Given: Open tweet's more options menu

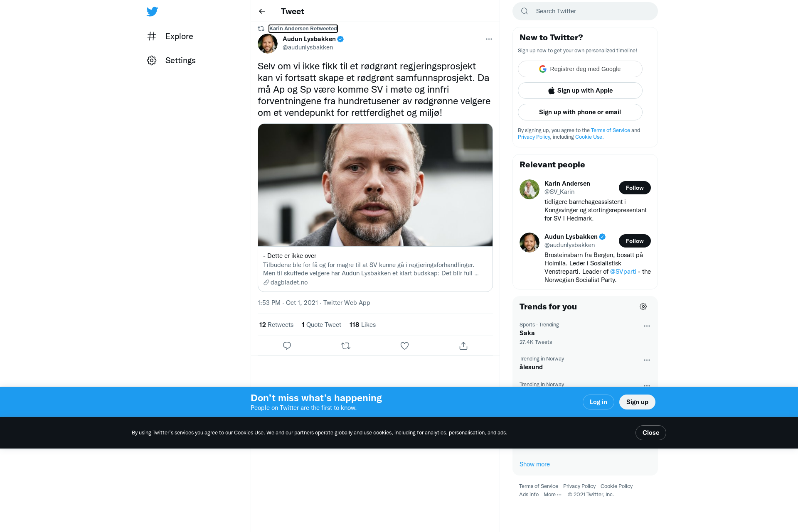Looking at the screenshot, I should click(x=489, y=39).
